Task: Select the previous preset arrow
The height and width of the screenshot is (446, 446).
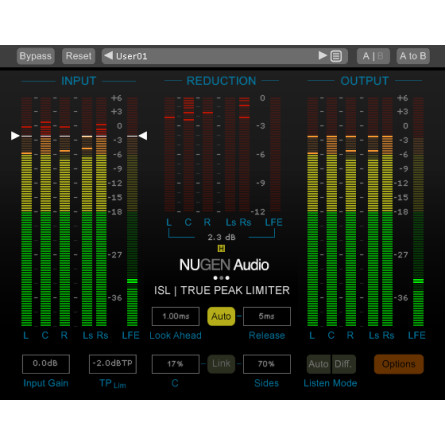Action: (x=109, y=55)
